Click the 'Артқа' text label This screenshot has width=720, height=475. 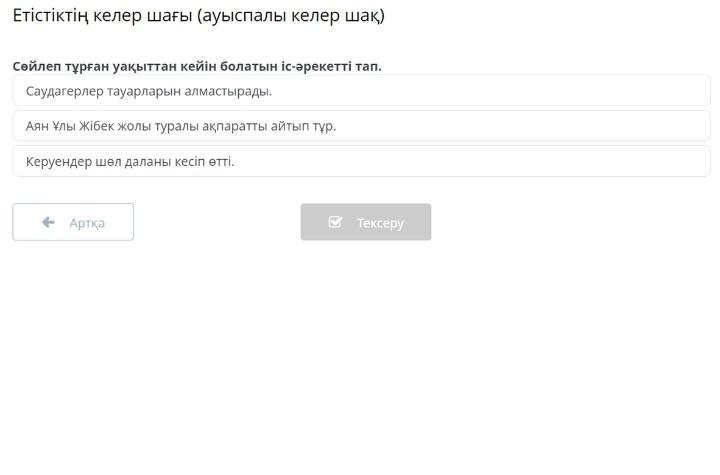click(x=87, y=223)
